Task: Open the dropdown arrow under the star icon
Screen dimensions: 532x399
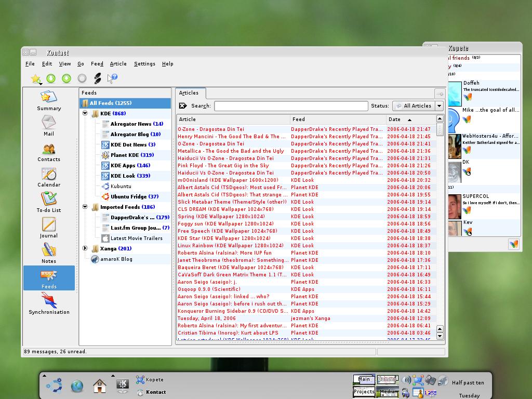Action: tap(41, 84)
